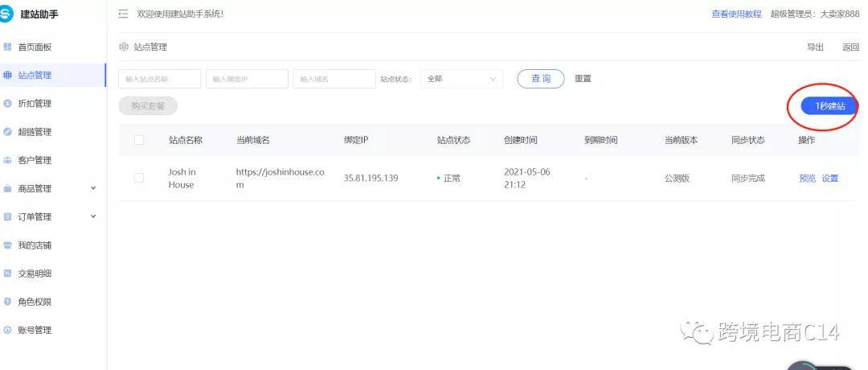Click the 我的店铺 shop icon
This screenshot has height=370, width=868.
[7, 245]
